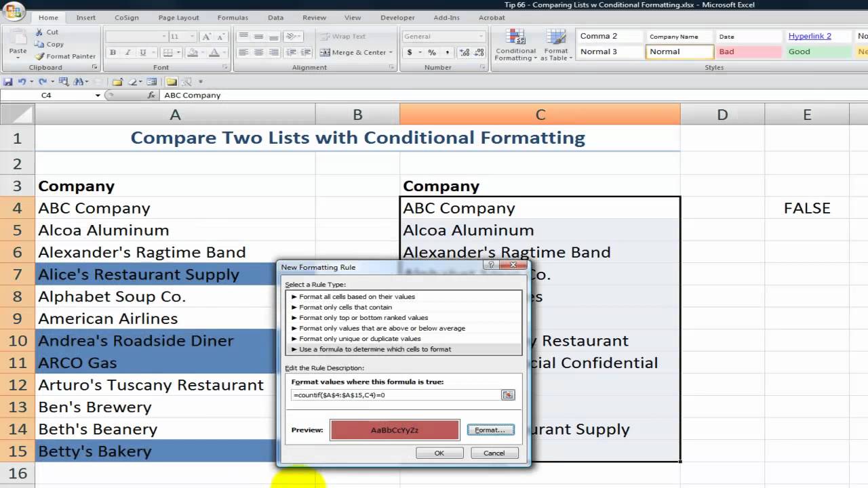The height and width of the screenshot is (488, 868).
Task: Open the Formulas ribbon tab
Action: (x=233, y=18)
